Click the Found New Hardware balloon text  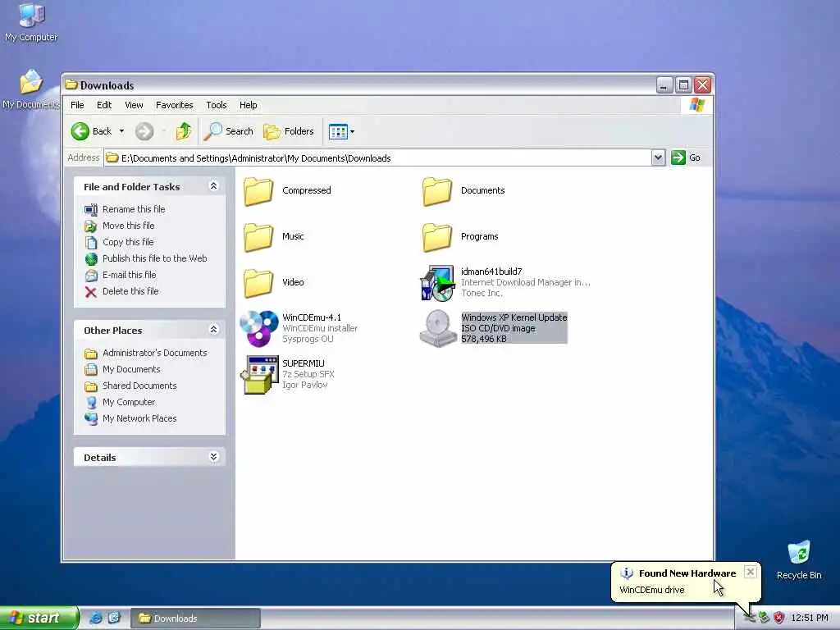(687, 573)
